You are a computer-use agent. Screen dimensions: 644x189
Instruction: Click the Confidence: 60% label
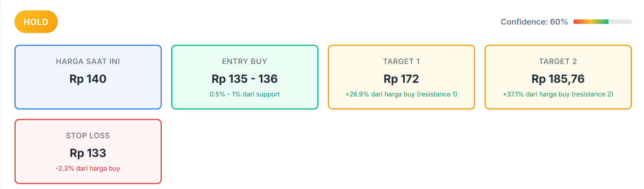coord(534,22)
